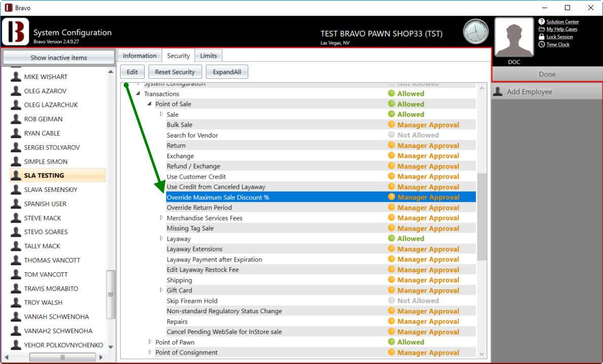Click the person icon beside TALLY MACK
The height and width of the screenshot is (364, 603).
click(x=16, y=246)
